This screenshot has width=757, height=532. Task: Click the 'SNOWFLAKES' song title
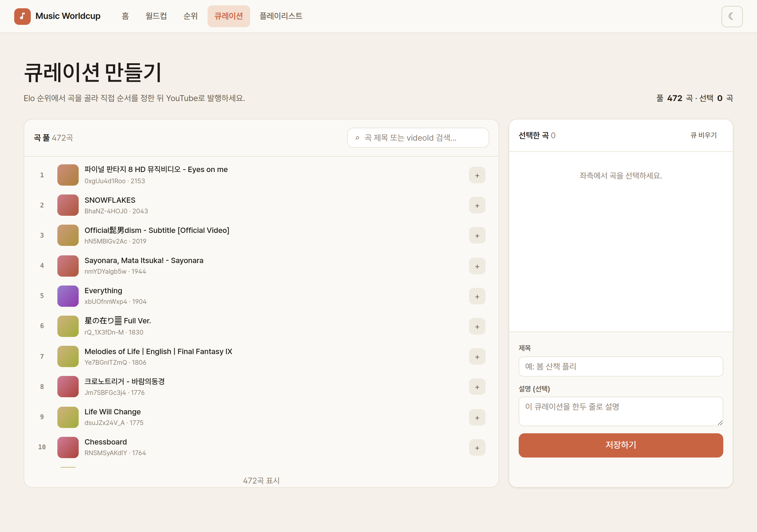pos(110,200)
